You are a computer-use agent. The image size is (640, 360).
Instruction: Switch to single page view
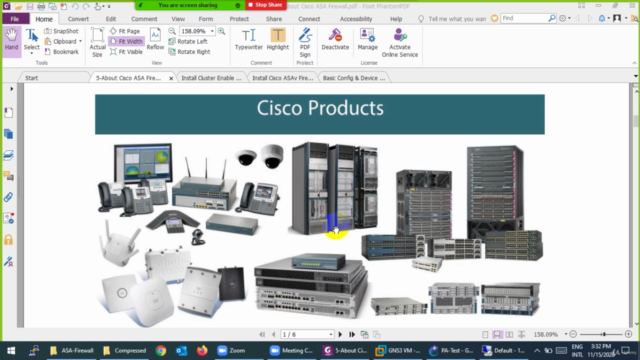tap(485, 334)
